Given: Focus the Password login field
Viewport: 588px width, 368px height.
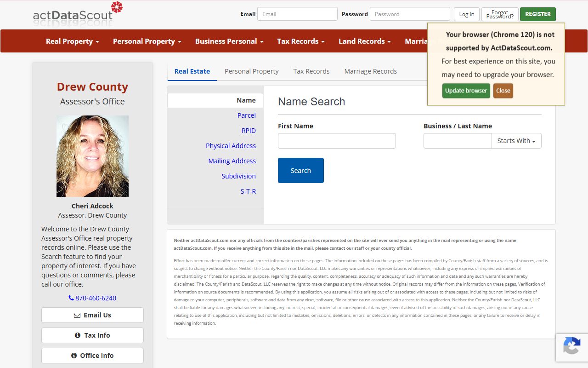Looking at the screenshot, I should tap(410, 14).
